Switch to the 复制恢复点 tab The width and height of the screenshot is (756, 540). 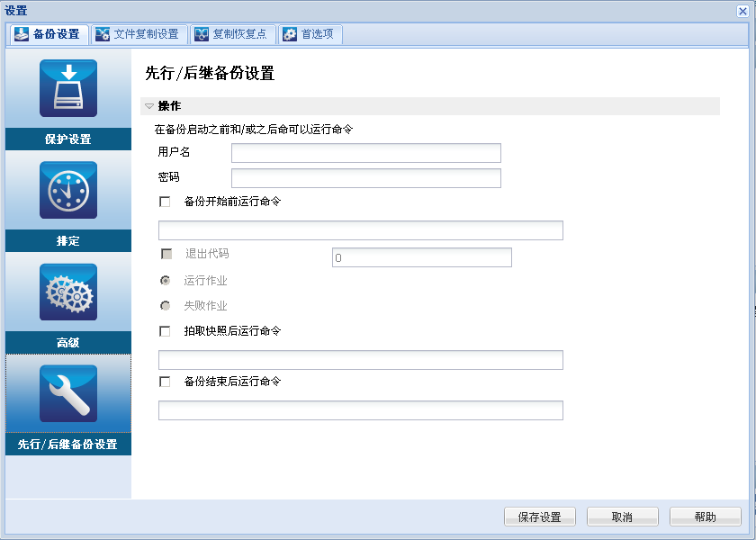click(x=234, y=34)
